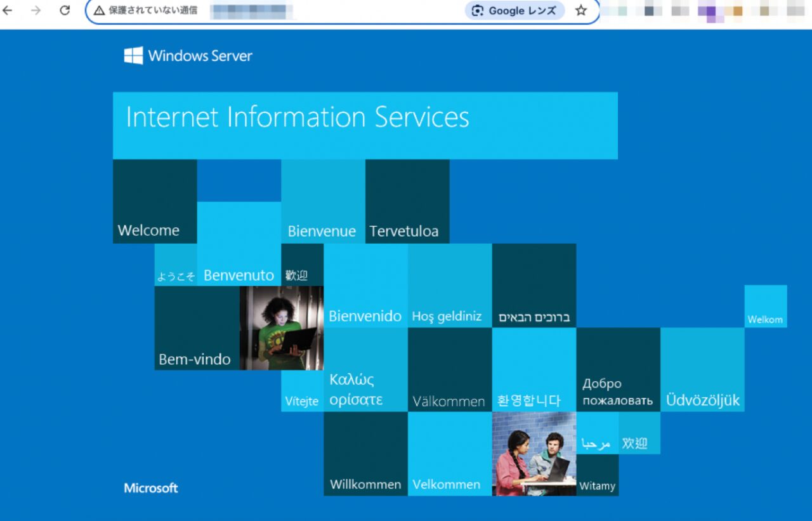Click the Välkommen tile

450,370
